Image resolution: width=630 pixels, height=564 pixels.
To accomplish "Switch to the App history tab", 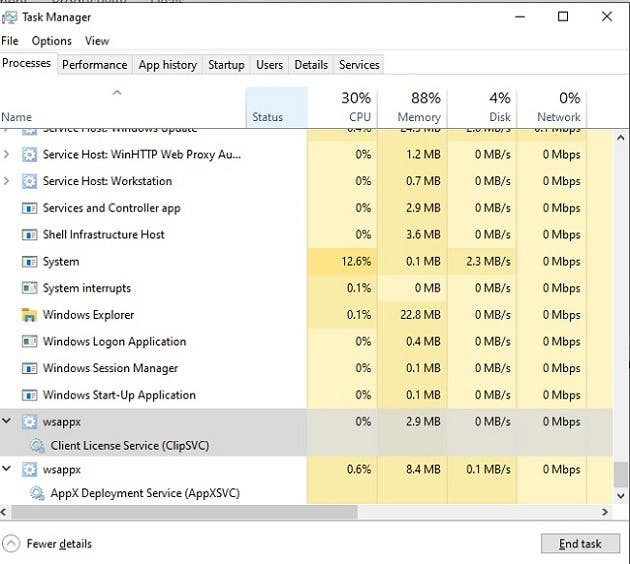I will pyautogui.click(x=168, y=65).
